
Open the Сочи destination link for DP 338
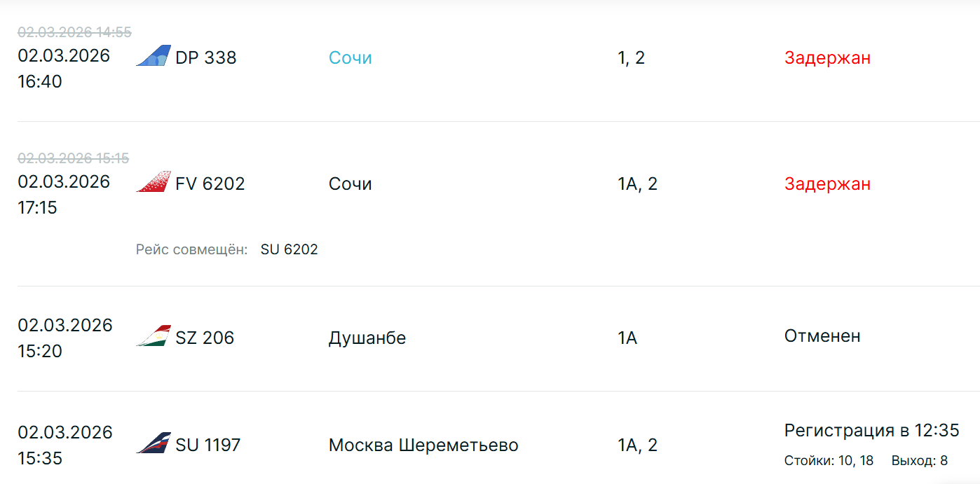(x=350, y=57)
